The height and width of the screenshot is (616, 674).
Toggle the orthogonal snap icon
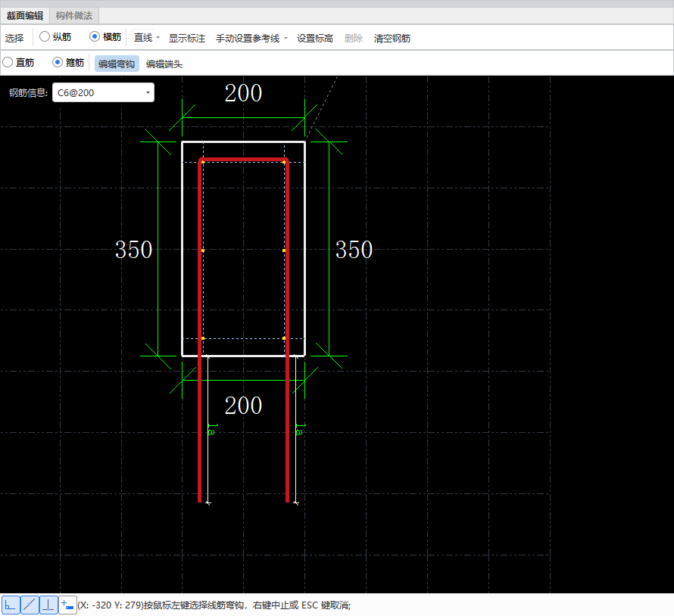point(11,605)
